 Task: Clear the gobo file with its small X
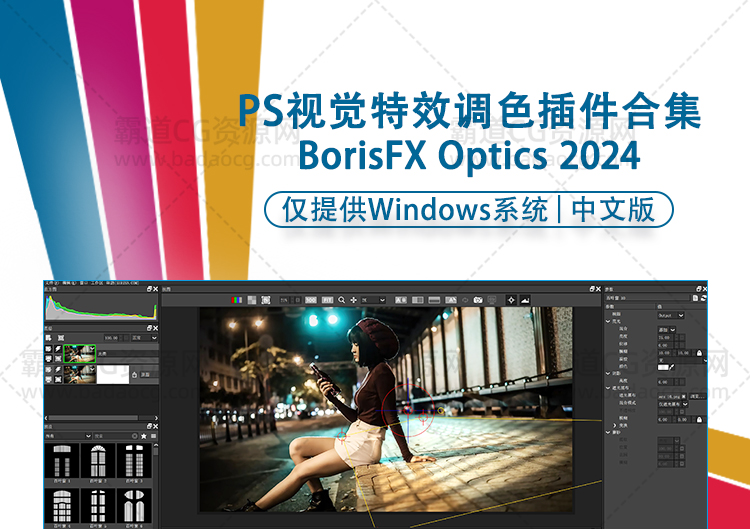684,397
